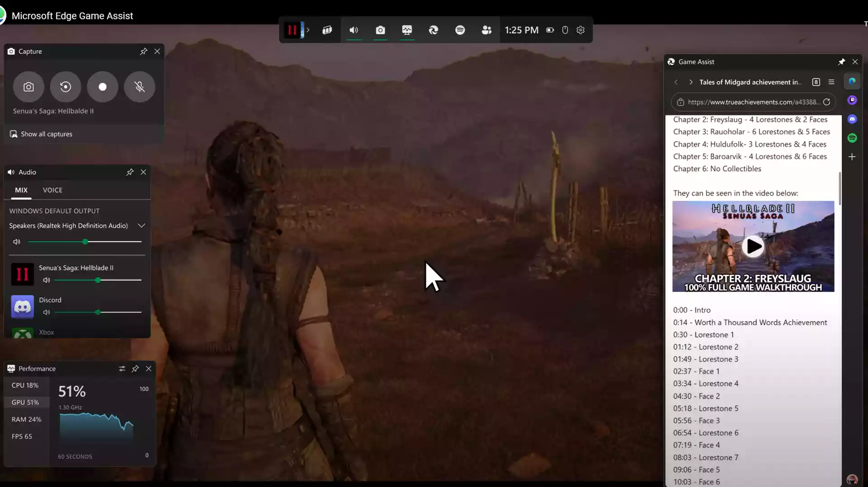Open Spotify from Game Assist sidebar
Viewport: 868px width, 487px height.
[x=852, y=138]
